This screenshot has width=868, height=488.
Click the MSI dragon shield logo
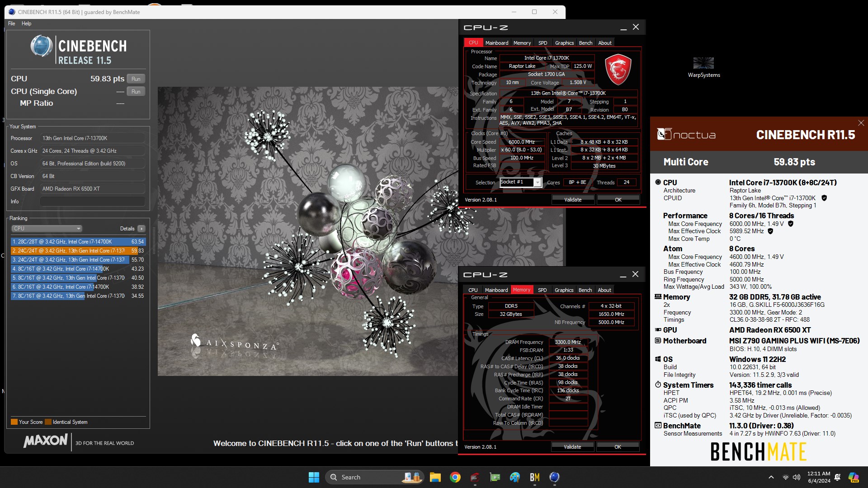[x=618, y=69]
